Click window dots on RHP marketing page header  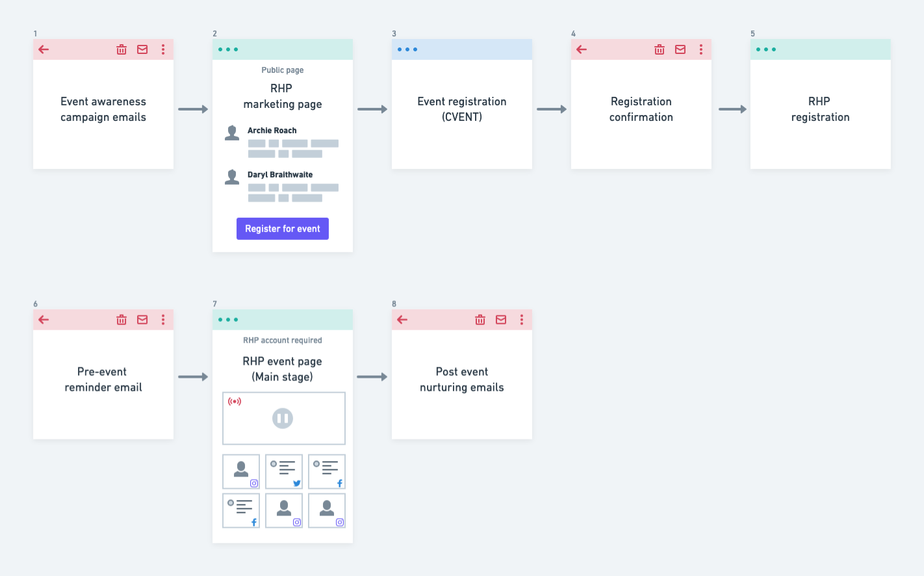pyautogui.click(x=228, y=49)
